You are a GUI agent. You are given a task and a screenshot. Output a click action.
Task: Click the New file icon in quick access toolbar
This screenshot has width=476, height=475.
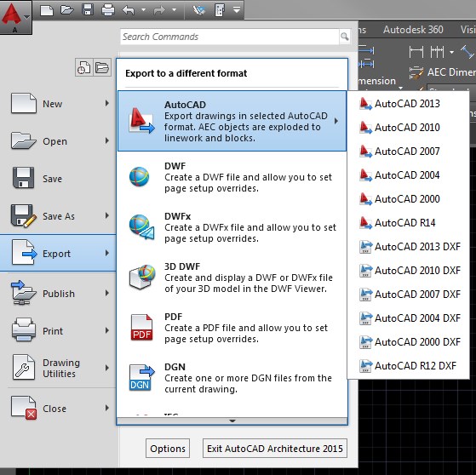[47, 10]
